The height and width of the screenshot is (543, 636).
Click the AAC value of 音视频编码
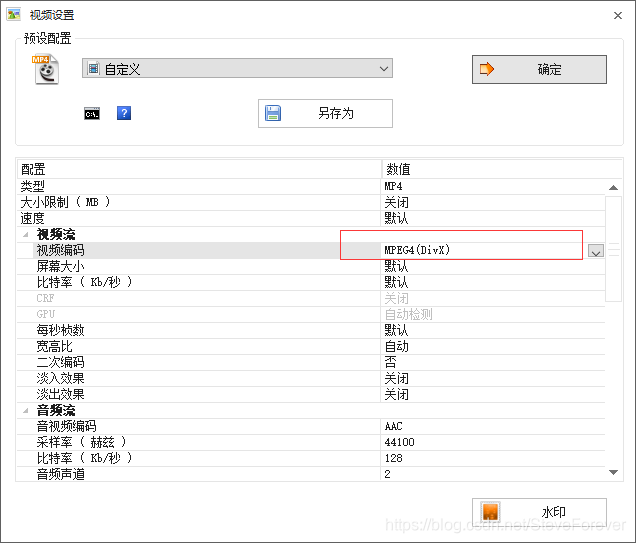[x=393, y=426]
